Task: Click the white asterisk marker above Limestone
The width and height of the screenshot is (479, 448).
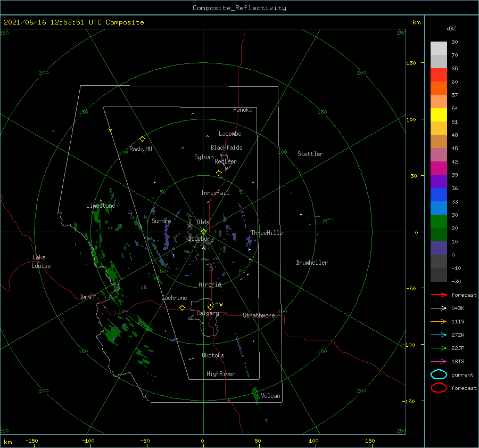Action: click(101, 201)
